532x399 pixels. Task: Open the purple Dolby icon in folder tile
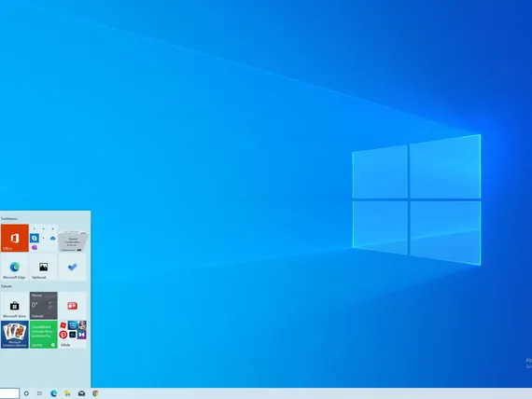tap(82, 335)
